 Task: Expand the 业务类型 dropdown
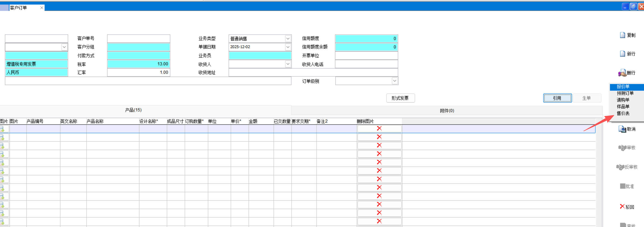click(288, 39)
